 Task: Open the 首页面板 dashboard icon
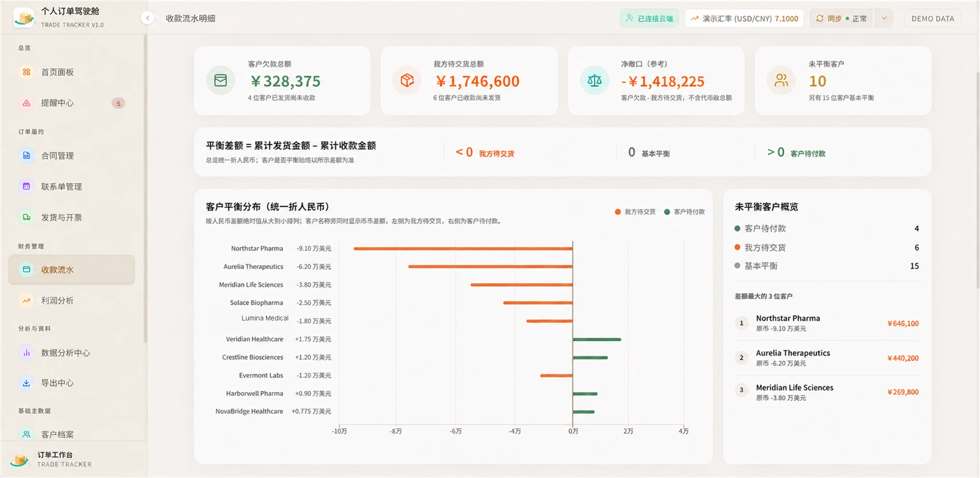26,72
